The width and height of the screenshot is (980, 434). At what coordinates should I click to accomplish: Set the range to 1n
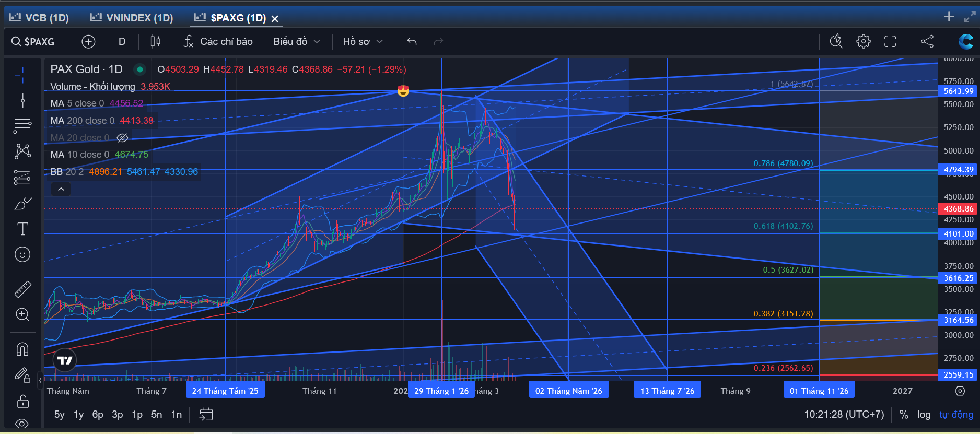click(177, 415)
